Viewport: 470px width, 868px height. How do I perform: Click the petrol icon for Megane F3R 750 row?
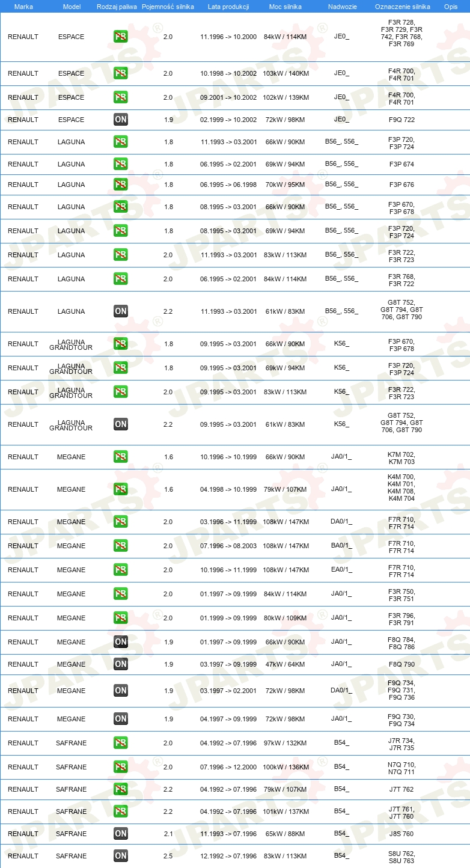pos(120,594)
